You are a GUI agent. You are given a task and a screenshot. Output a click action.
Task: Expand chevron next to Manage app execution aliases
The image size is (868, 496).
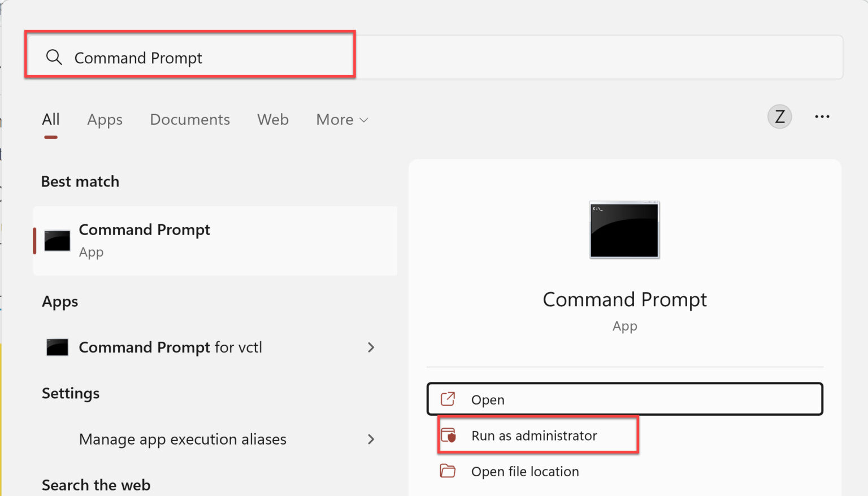[371, 439]
